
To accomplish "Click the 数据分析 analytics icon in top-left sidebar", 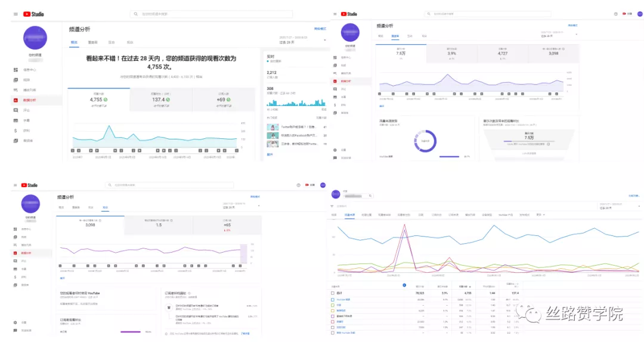I will pos(16,100).
